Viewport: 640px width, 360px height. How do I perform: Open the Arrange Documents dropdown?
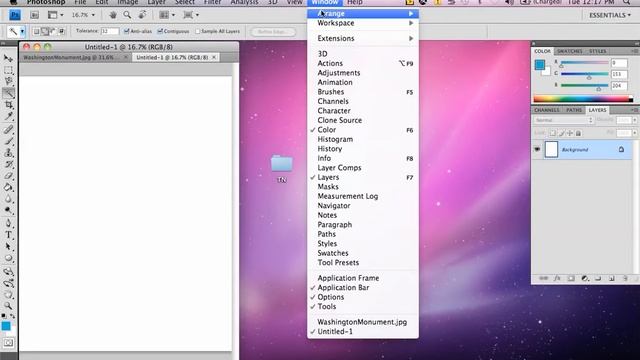pyautogui.click(x=167, y=15)
